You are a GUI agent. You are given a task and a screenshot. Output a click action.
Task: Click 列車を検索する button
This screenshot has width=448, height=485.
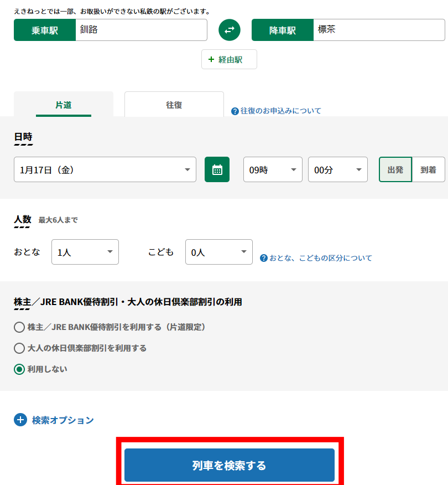230,465
